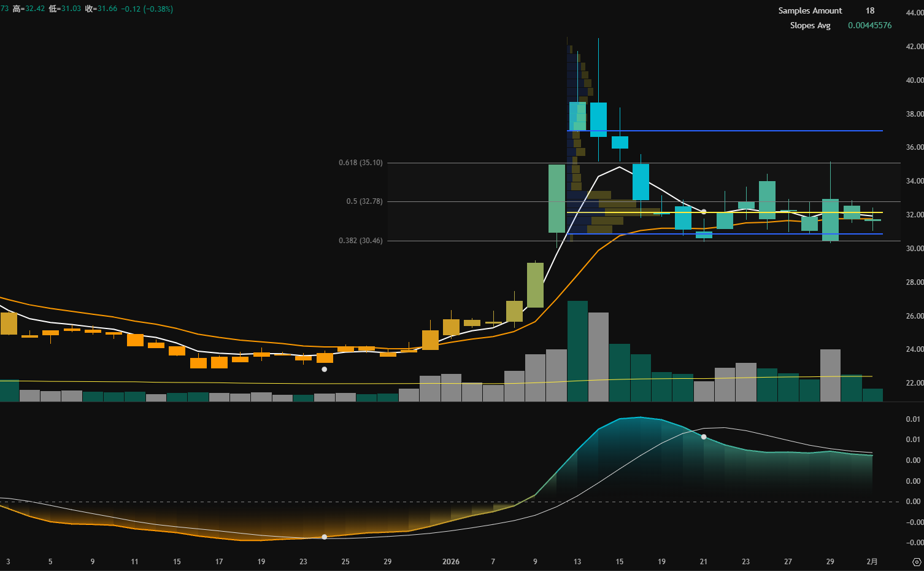Click the 38.00 price axis label
The height and width of the screenshot is (571, 924).
[x=915, y=114]
